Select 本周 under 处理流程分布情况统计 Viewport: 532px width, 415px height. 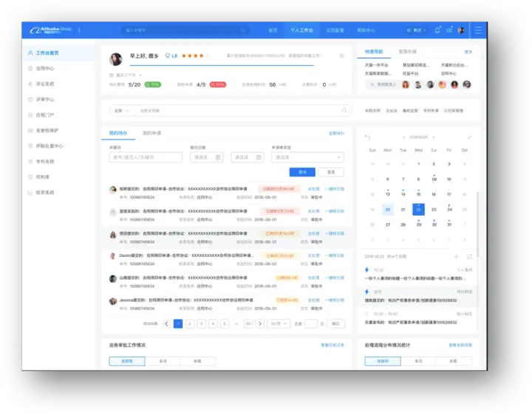tap(454, 361)
